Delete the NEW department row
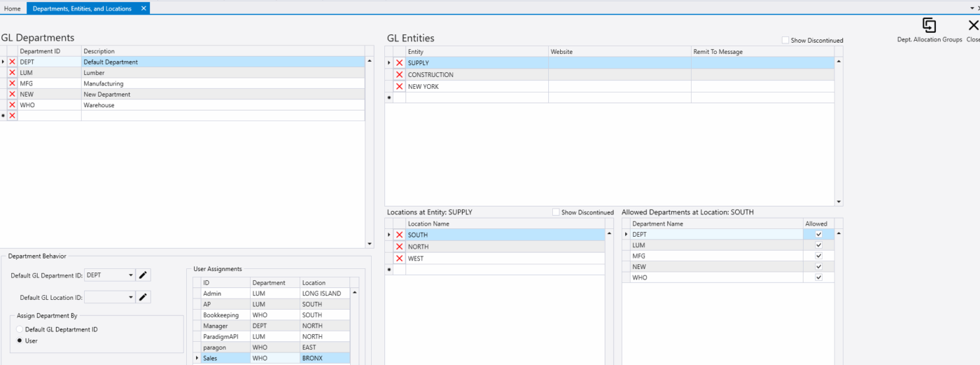Viewport: 980px width, 365px height. tap(12, 94)
